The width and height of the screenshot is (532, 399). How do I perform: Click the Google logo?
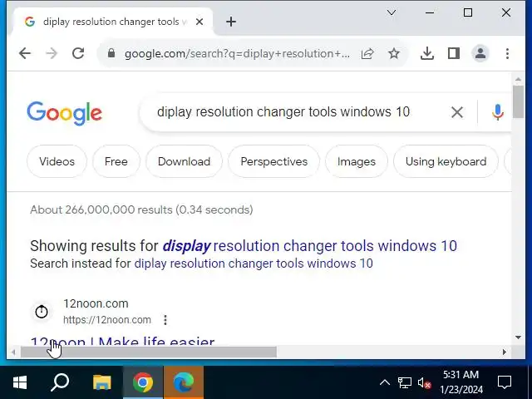65,113
